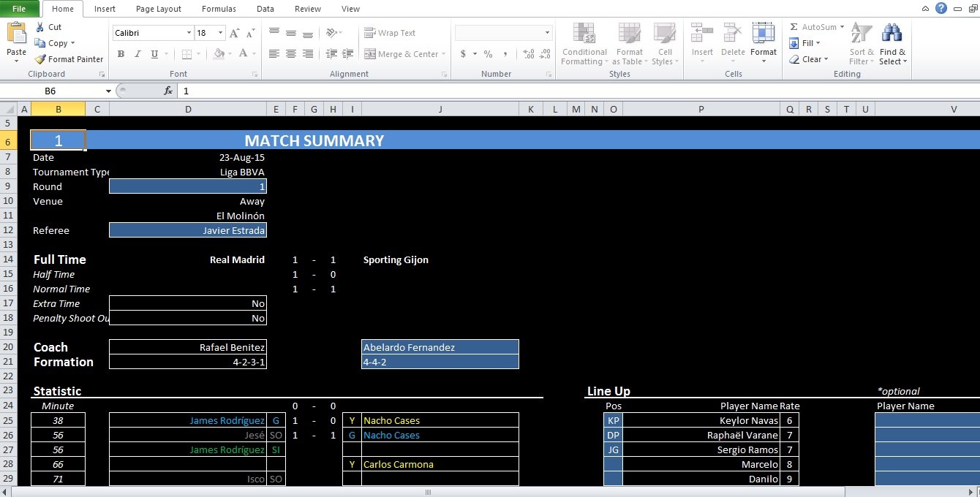Select the Abelardo Fernandez cell
The height and width of the screenshot is (497, 980).
[440, 347]
